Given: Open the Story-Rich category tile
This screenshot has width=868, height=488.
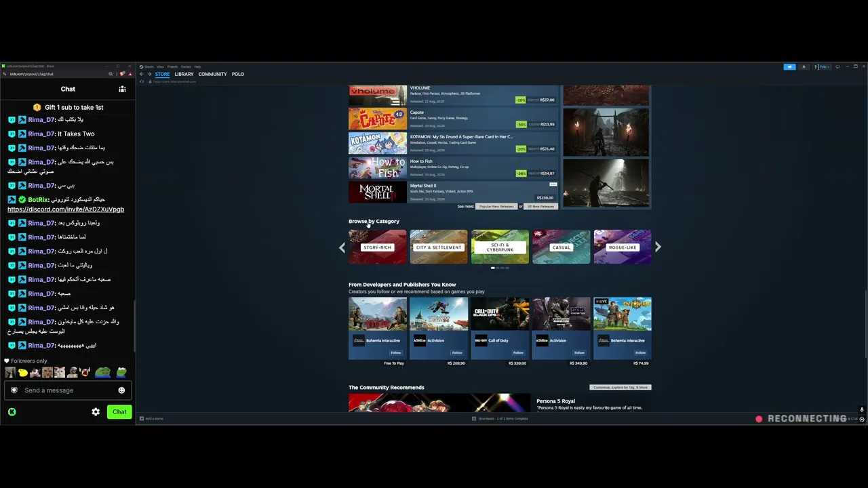Looking at the screenshot, I should [378, 247].
